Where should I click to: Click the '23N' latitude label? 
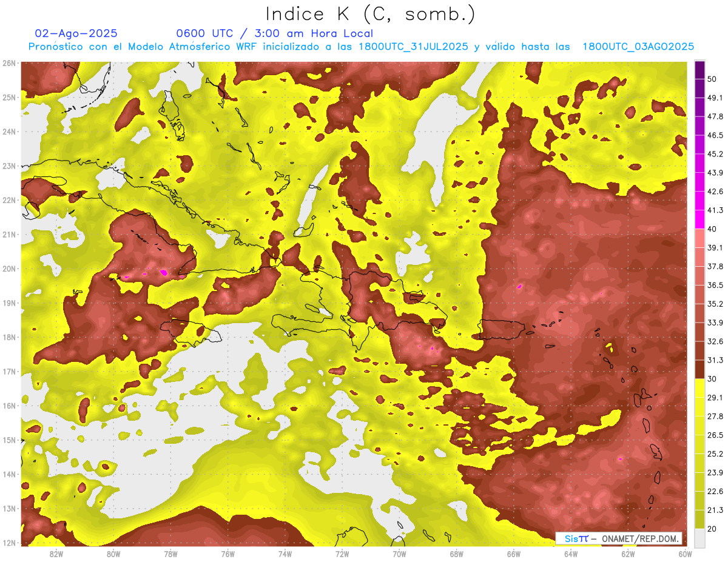click(x=9, y=166)
